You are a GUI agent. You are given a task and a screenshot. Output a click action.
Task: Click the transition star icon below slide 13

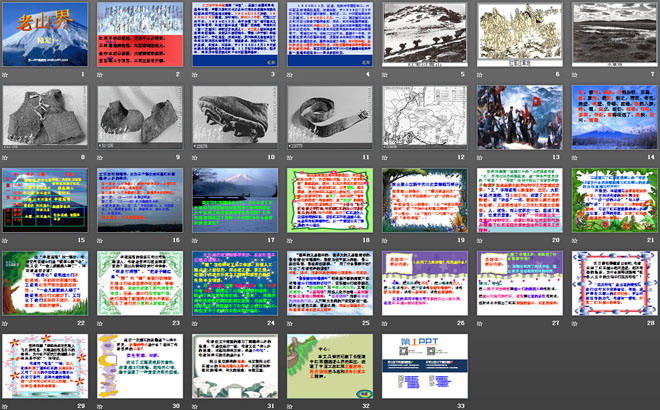pos(482,158)
